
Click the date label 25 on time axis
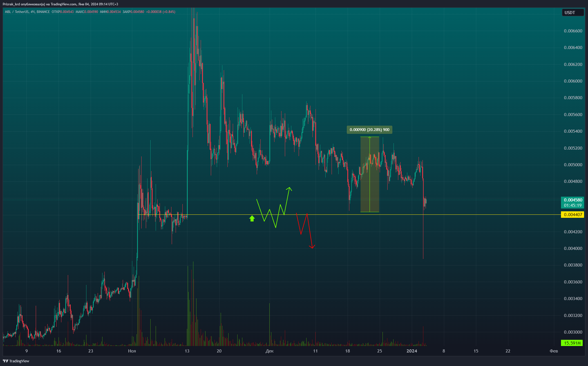click(379, 351)
